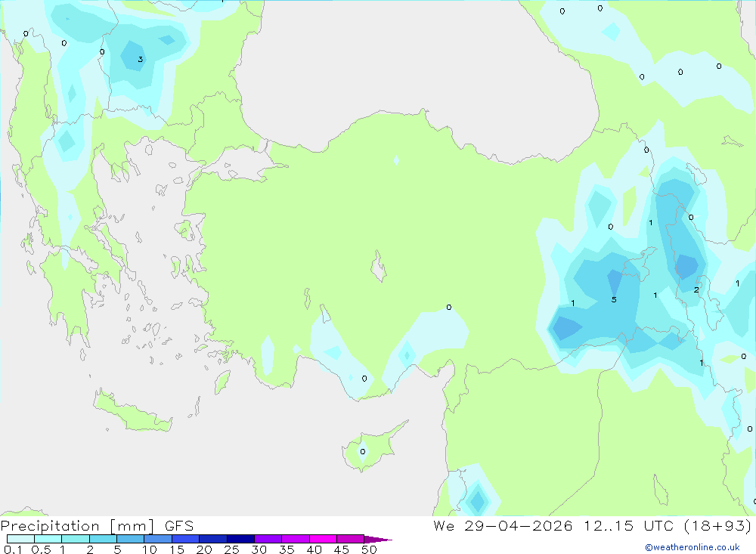Click the '25' legend scale label
The width and height of the screenshot is (756, 554).
(231, 549)
